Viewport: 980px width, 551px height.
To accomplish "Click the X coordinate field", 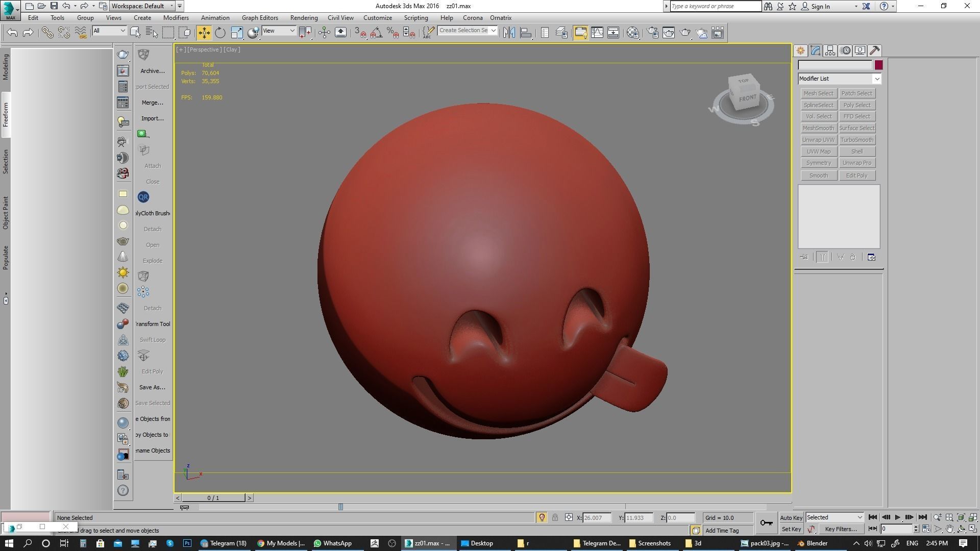I will (597, 517).
